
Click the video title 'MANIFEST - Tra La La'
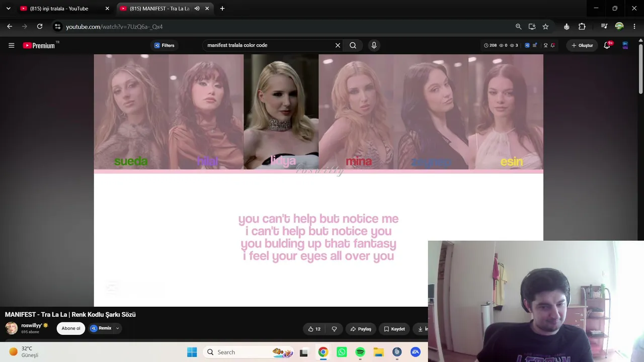click(70, 315)
